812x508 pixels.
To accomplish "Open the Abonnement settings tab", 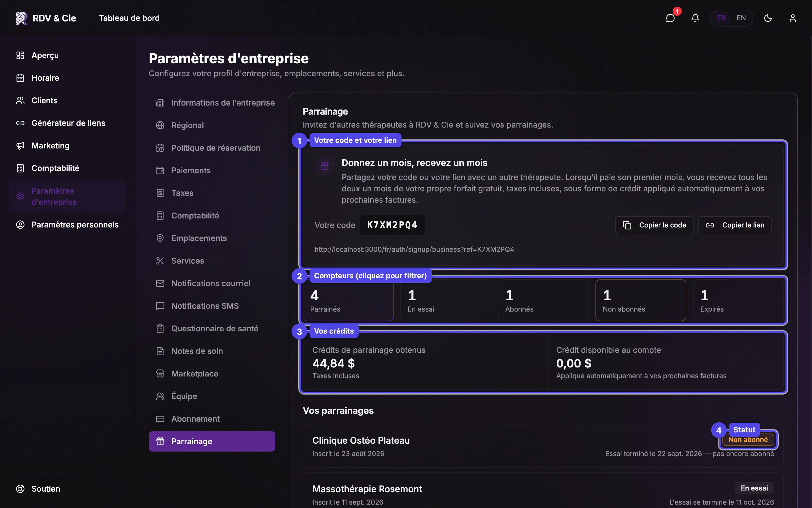I will (212, 419).
